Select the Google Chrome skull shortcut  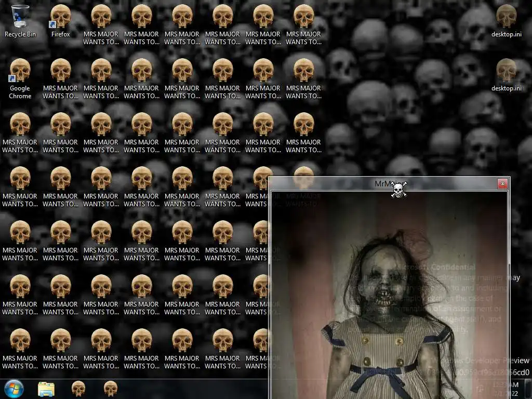tap(20, 79)
